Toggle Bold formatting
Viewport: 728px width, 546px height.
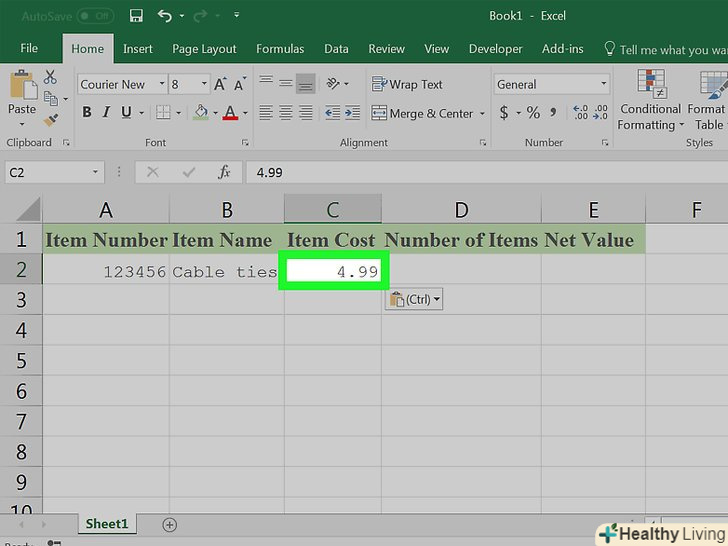coord(87,113)
